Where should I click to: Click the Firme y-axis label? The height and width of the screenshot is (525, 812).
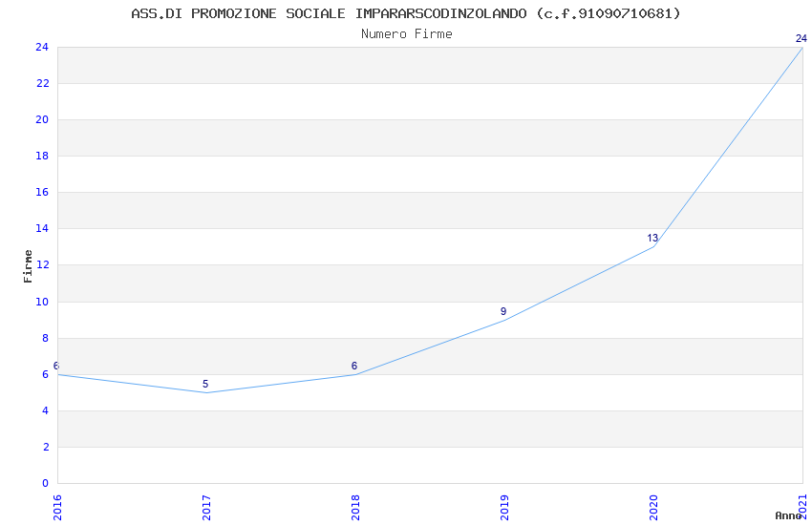click(x=28, y=266)
